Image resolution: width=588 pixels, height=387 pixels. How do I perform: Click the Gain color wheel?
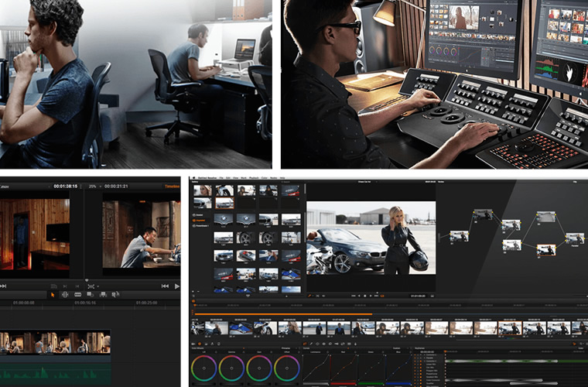pyautogui.click(x=260, y=368)
